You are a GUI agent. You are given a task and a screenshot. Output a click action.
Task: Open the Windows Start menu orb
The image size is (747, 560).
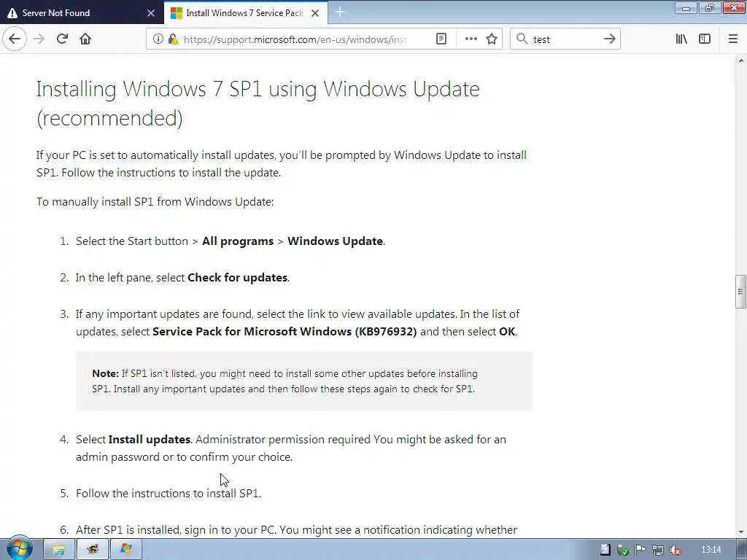pos(19,548)
